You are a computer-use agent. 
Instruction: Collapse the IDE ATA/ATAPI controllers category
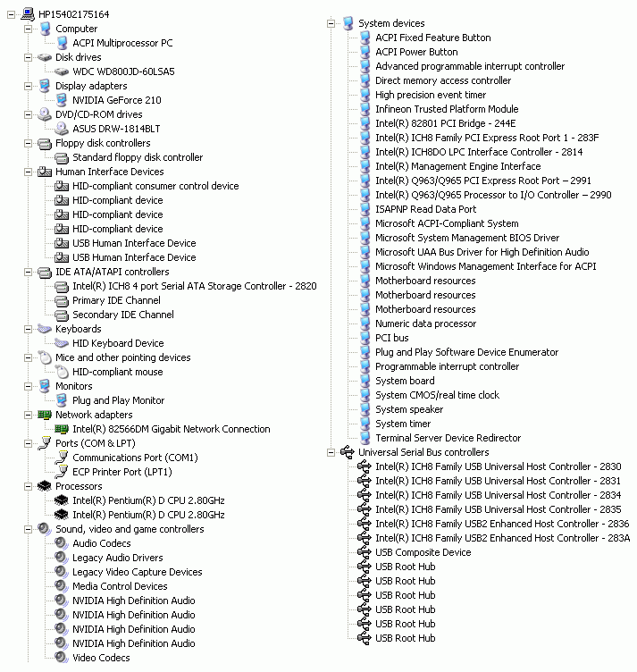click(29, 273)
